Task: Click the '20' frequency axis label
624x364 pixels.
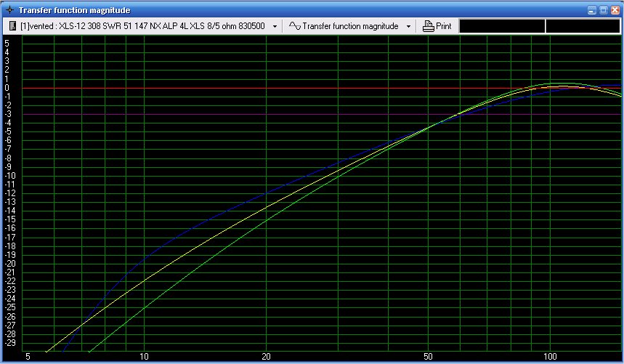Action: [x=266, y=357]
